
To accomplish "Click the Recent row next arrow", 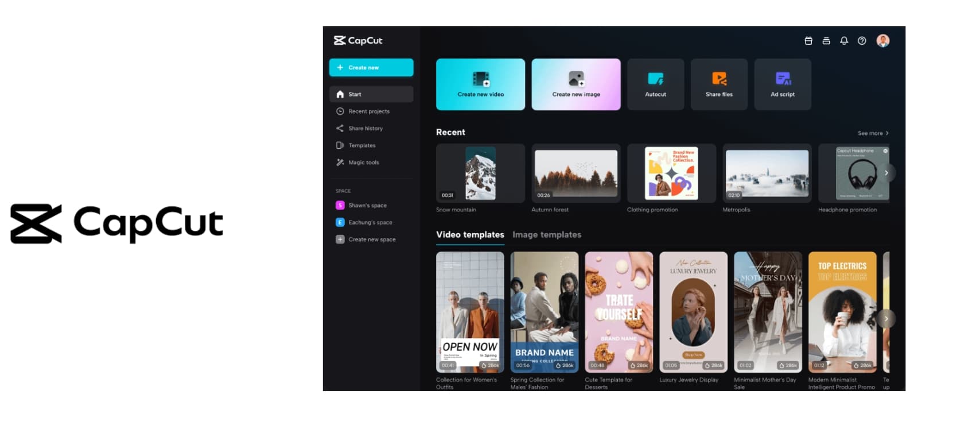I will pyautogui.click(x=886, y=173).
